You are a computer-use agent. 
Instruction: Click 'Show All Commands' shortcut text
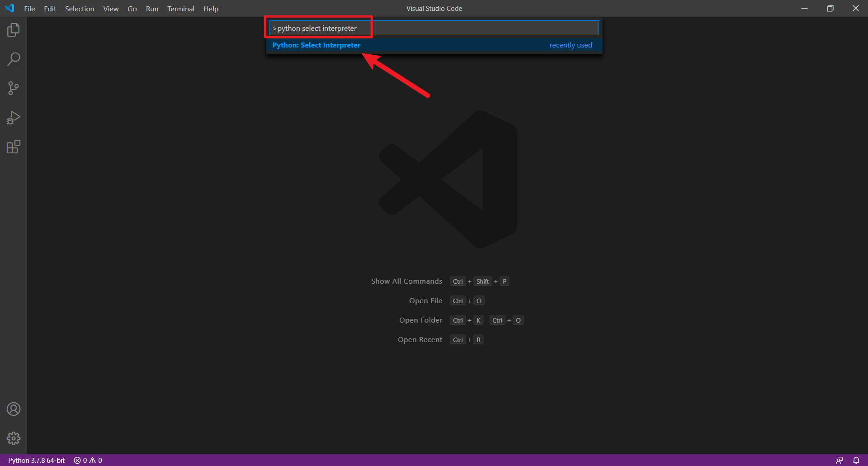point(406,281)
